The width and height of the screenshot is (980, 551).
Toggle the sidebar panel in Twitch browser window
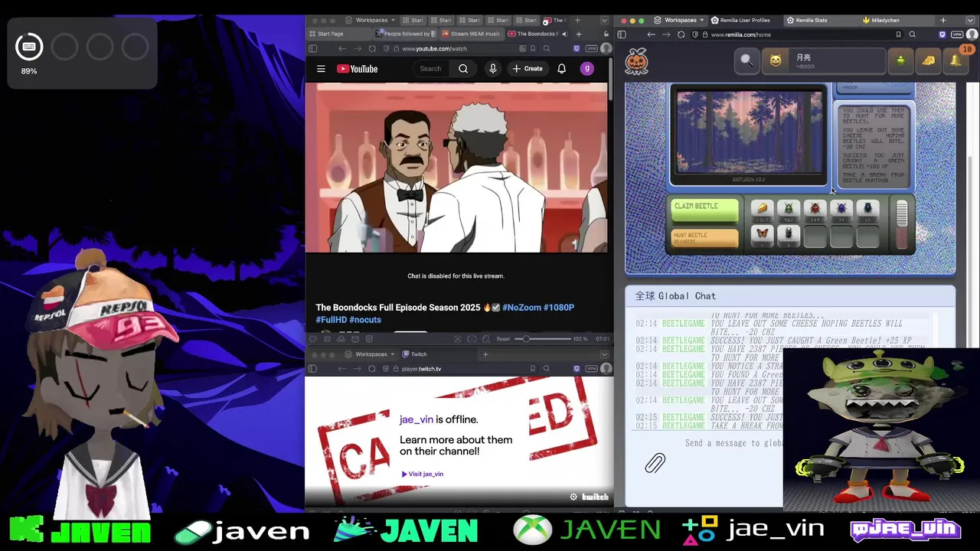click(312, 369)
